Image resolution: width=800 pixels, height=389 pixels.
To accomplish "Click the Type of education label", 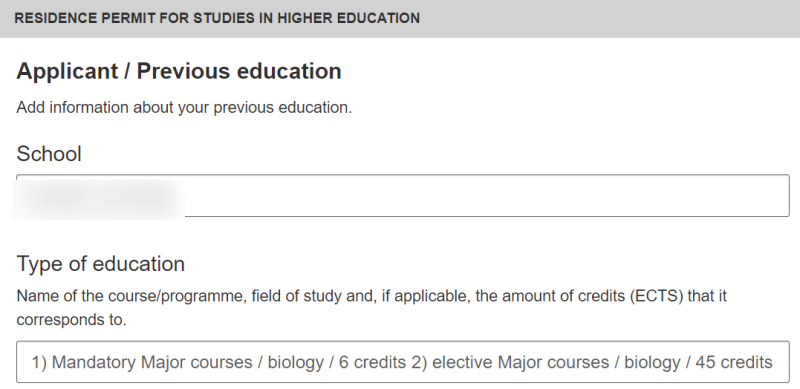I will [x=101, y=264].
